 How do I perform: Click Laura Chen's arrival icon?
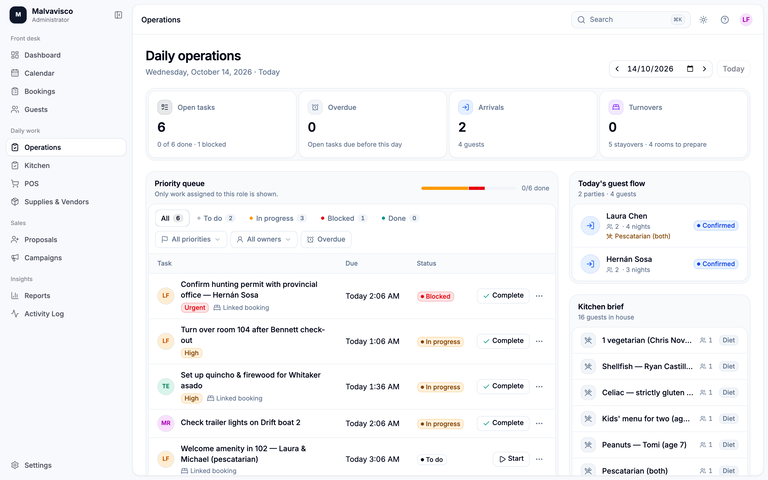(590, 225)
